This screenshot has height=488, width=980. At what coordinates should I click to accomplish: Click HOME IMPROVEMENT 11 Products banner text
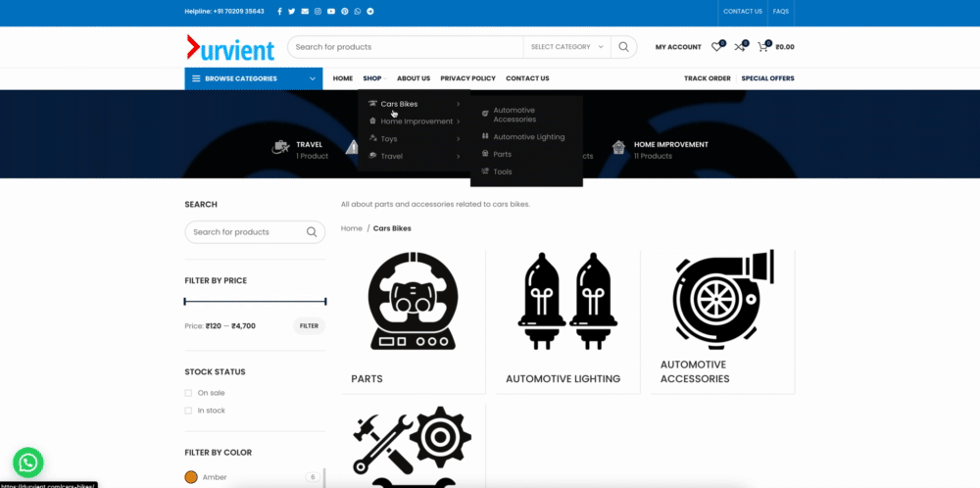click(x=671, y=150)
